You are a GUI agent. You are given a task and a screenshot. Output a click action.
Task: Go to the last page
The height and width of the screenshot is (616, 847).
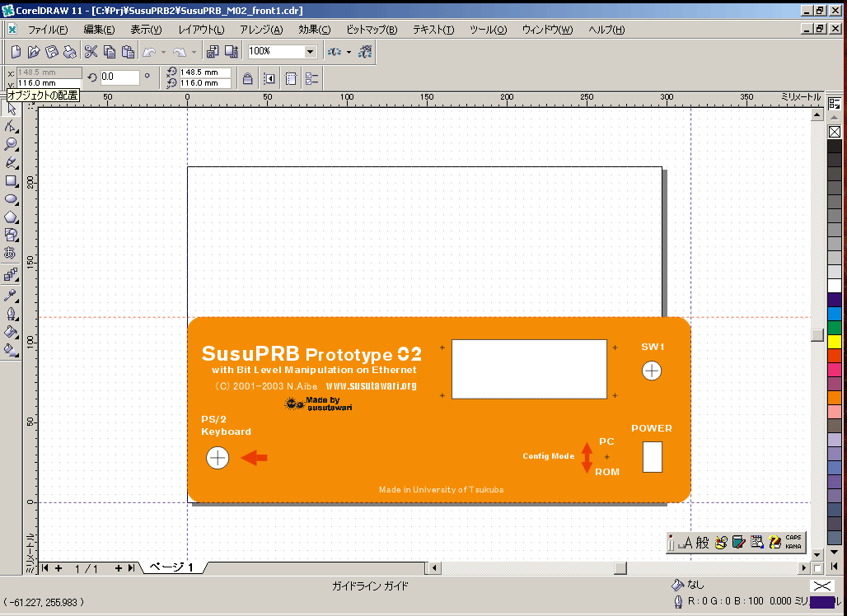coord(131,568)
